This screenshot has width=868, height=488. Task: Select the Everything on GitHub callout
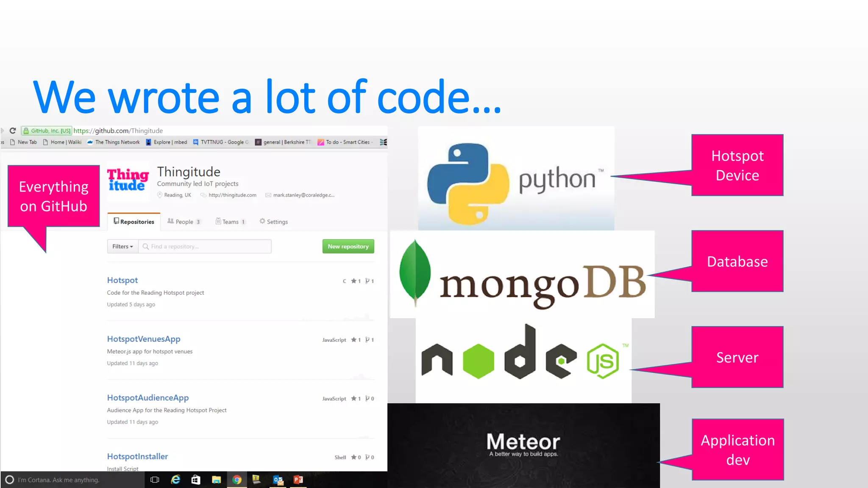[x=53, y=196]
